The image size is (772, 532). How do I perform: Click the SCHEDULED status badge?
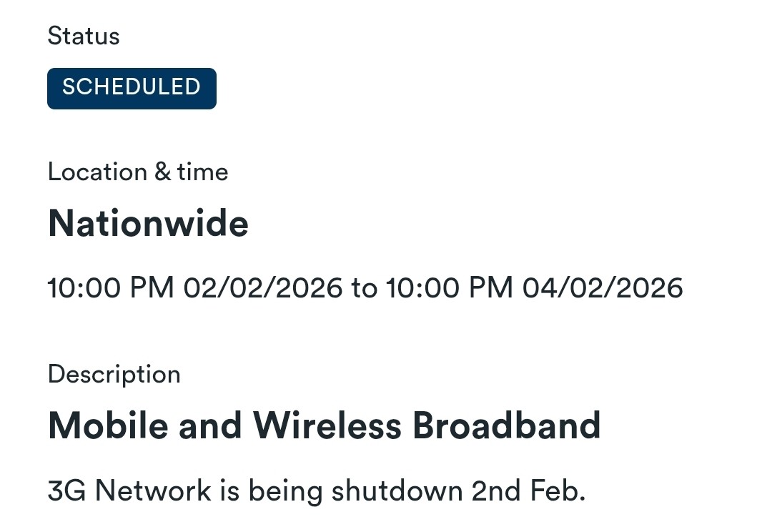[x=132, y=88]
